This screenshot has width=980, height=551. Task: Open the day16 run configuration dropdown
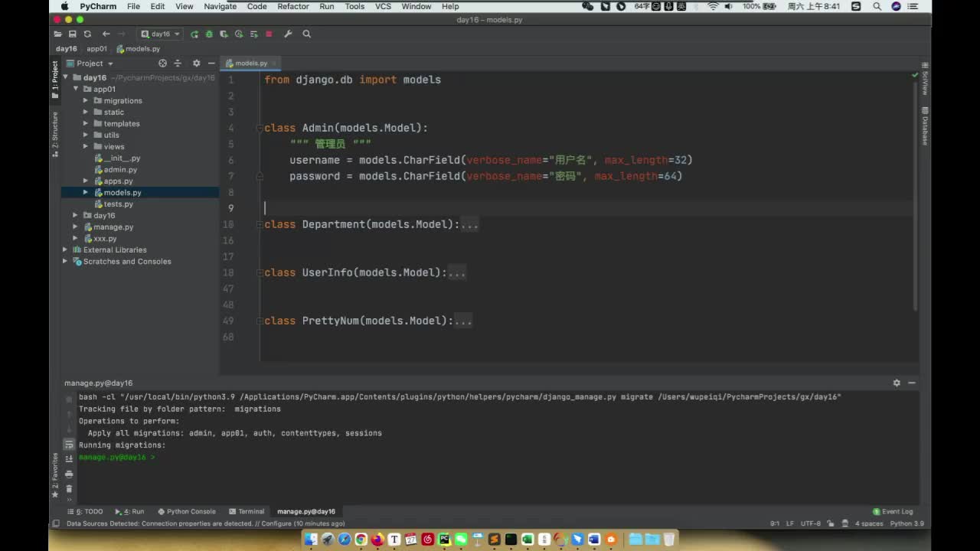161,34
